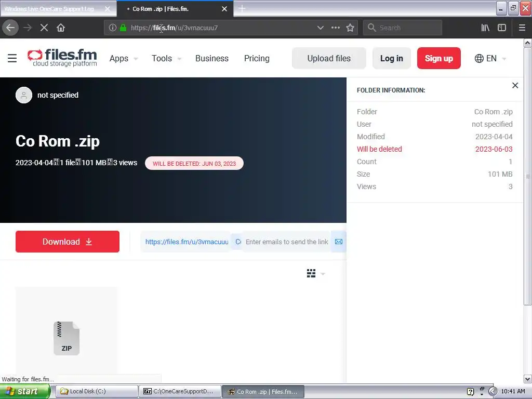Click the Windows start button
This screenshot has width=532, height=399.
click(x=25, y=392)
